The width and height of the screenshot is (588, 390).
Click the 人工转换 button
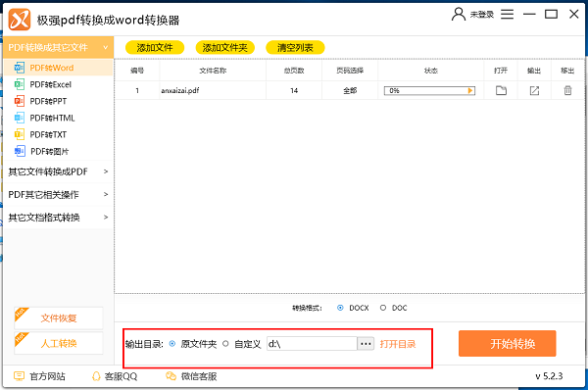coord(59,343)
